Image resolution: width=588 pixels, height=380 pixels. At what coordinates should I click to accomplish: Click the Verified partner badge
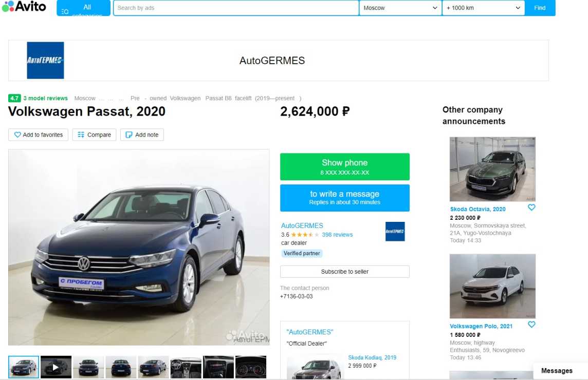pos(302,253)
